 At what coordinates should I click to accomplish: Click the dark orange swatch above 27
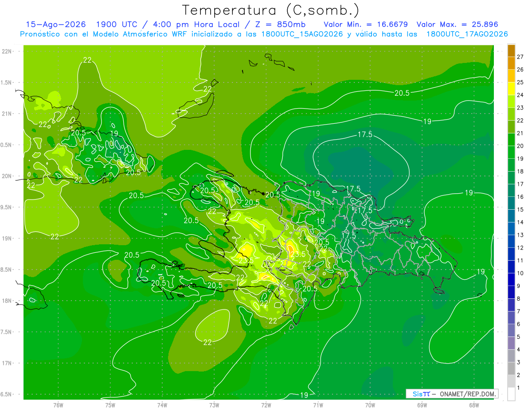[511, 50]
